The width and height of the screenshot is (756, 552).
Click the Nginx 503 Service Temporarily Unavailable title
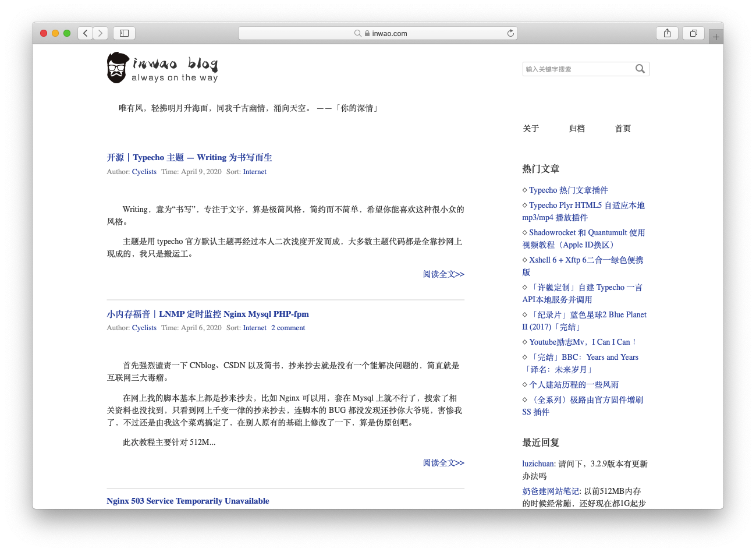[x=187, y=501]
